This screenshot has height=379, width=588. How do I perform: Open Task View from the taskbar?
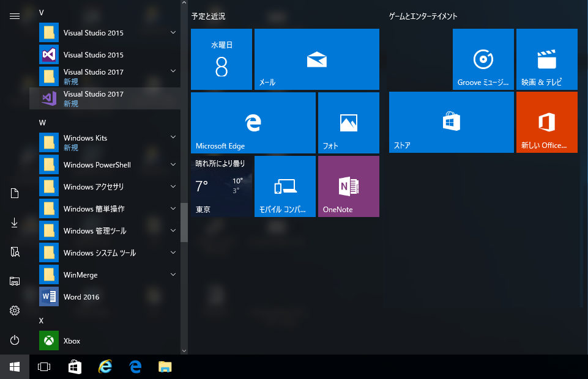(x=44, y=367)
